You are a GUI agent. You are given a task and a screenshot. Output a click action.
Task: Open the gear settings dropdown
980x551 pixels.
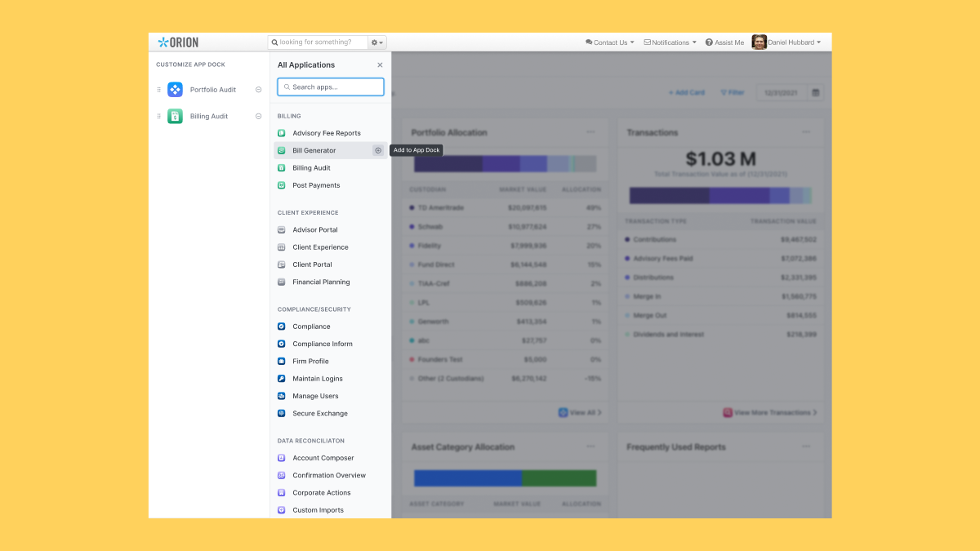click(x=377, y=42)
